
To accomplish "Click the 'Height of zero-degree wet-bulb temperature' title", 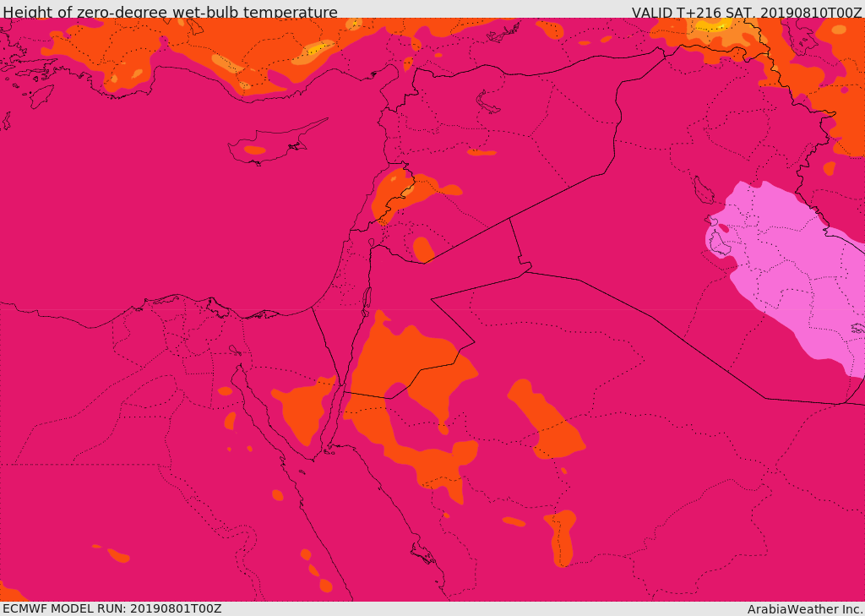I will click(x=170, y=11).
